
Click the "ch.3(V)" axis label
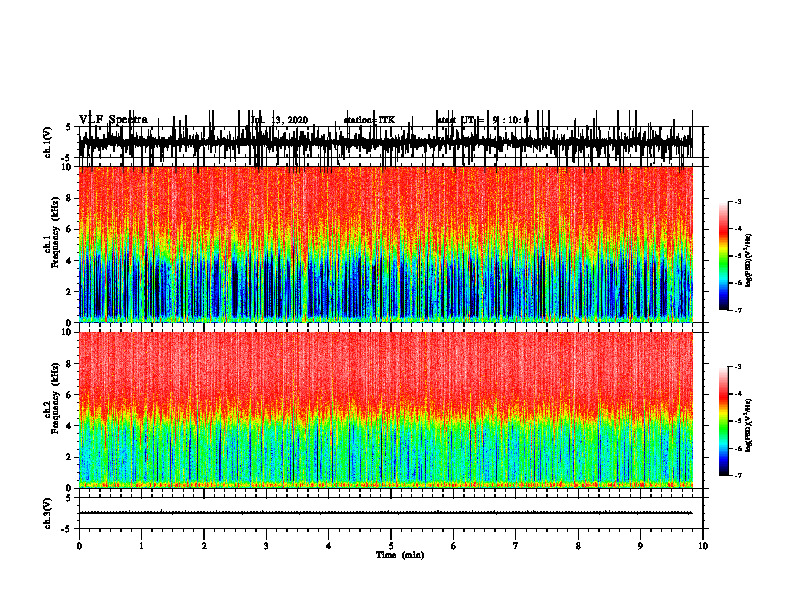(48, 514)
